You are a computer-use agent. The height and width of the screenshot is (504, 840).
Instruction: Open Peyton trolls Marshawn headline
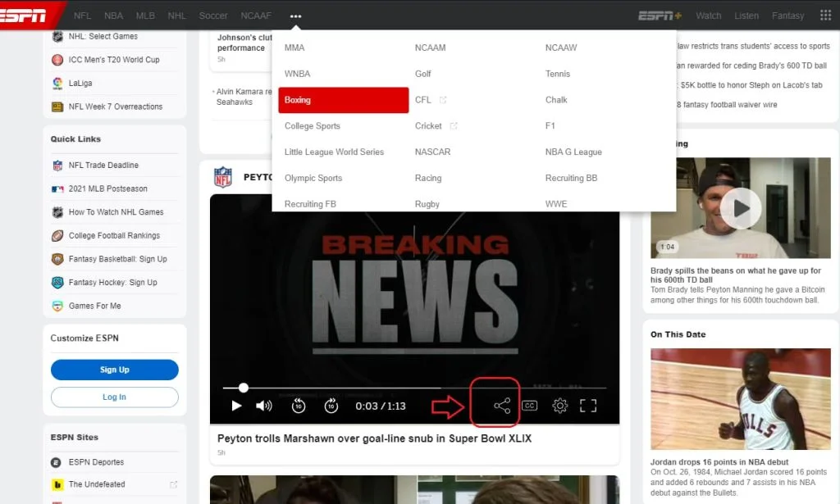click(374, 438)
